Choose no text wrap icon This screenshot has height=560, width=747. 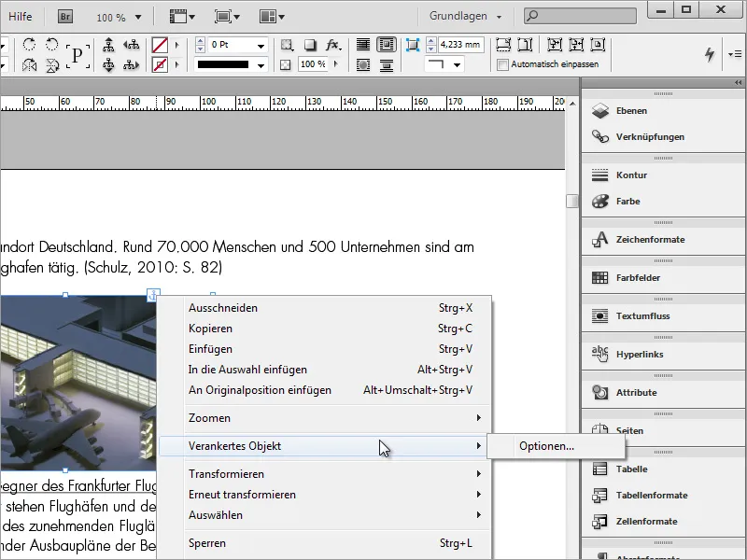(363, 45)
